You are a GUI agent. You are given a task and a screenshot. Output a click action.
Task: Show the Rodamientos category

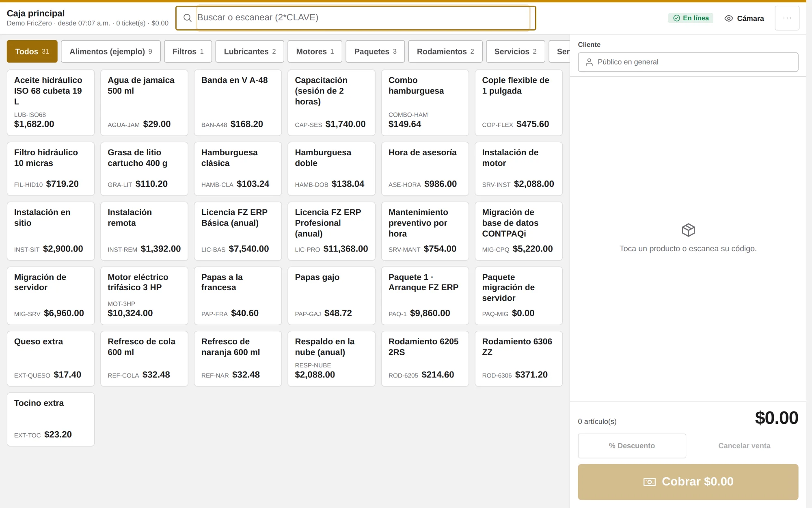pyautogui.click(x=445, y=51)
